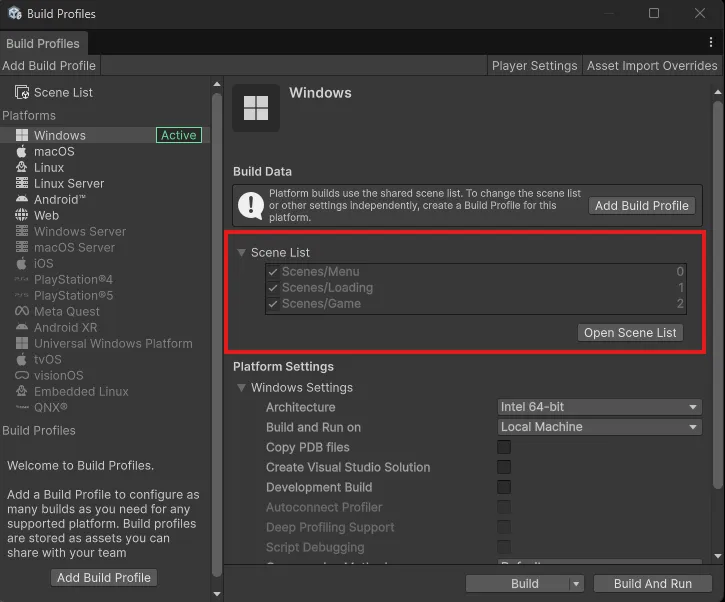Click the tvOS apple icon
Screen dimensions: 725x602
point(22,359)
